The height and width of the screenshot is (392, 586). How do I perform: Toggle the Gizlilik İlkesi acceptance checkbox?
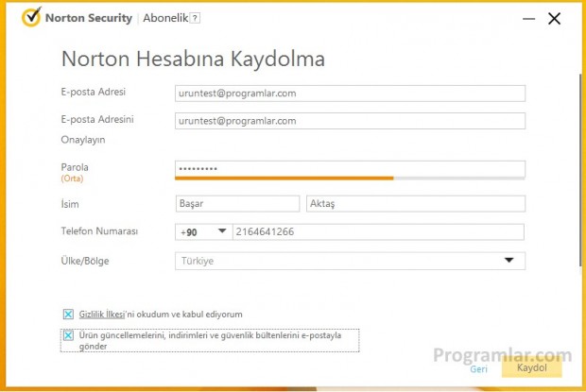click(68, 315)
